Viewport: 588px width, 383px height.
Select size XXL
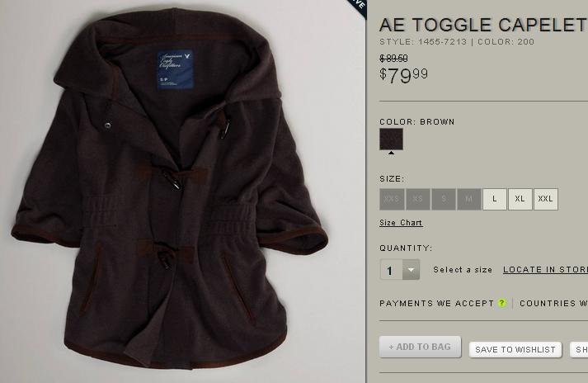(546, 199)
